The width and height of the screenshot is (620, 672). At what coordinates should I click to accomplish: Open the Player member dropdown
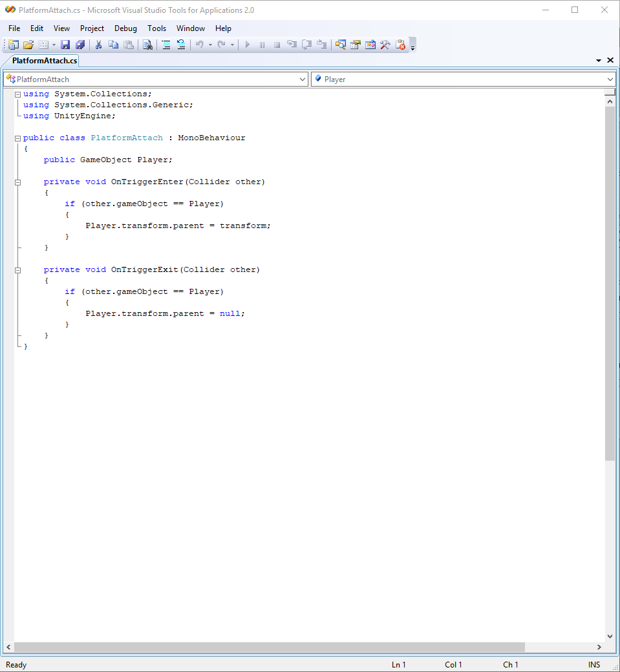[x=610, y=78]
